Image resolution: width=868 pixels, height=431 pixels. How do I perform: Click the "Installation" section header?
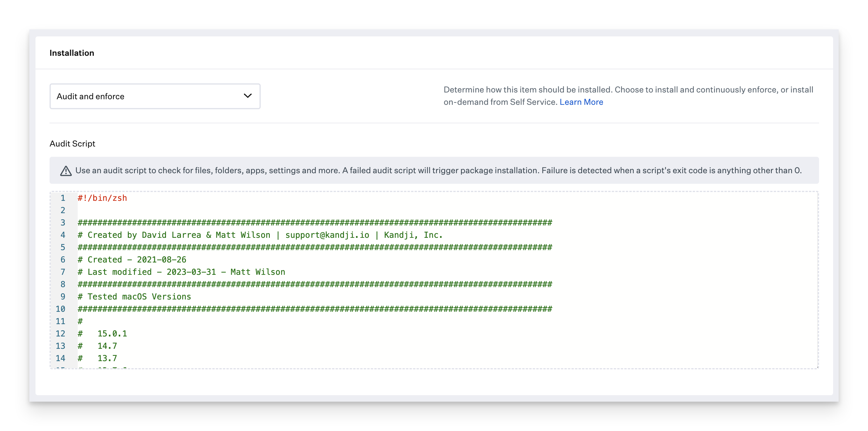coord(72,53)
